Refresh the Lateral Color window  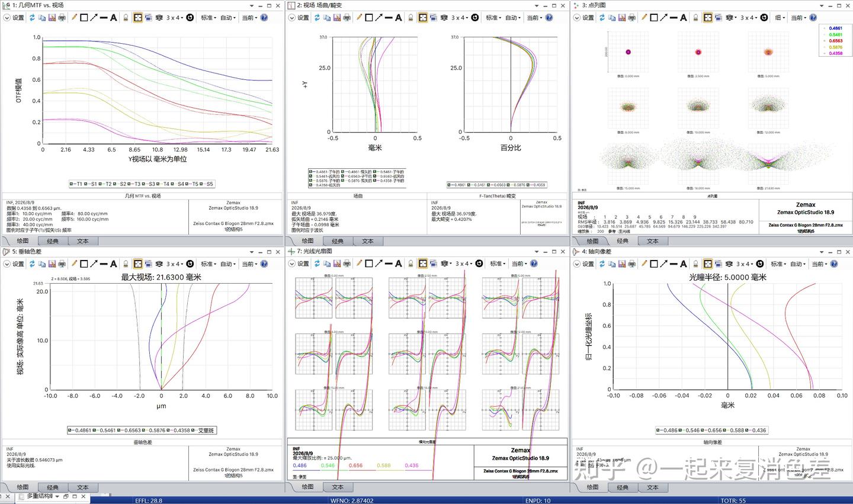tap(32, 264)
